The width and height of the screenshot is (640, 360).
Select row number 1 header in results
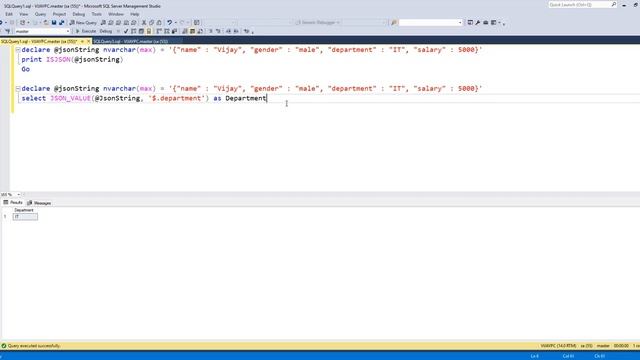pyautogui.click(x=5, y=217)
